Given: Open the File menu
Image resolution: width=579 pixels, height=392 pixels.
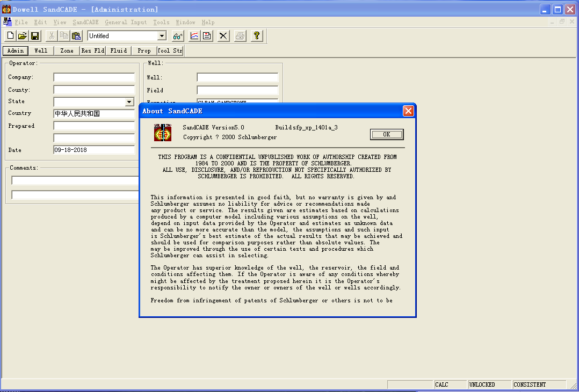Looking at the screenshot, I should (x=21, y=22).
